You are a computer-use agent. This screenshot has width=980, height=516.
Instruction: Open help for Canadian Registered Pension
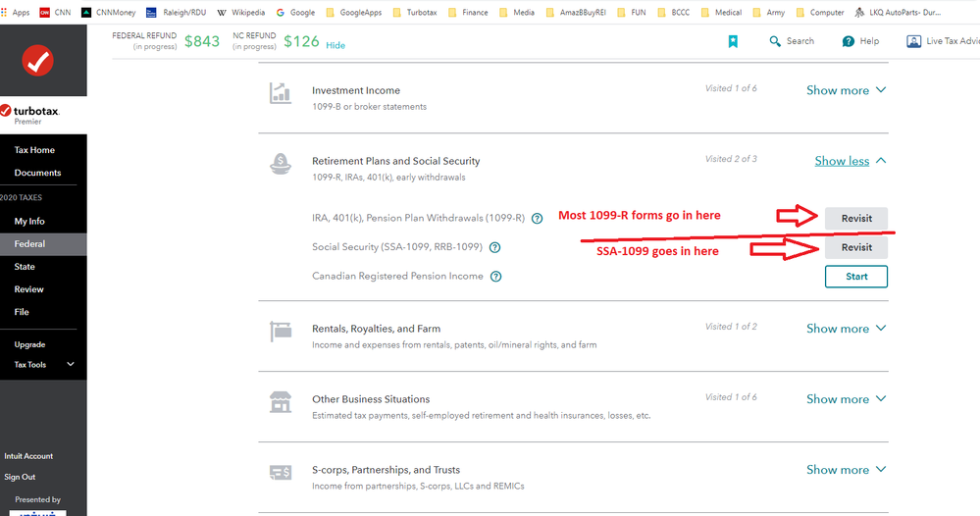(x=495, y=276)
